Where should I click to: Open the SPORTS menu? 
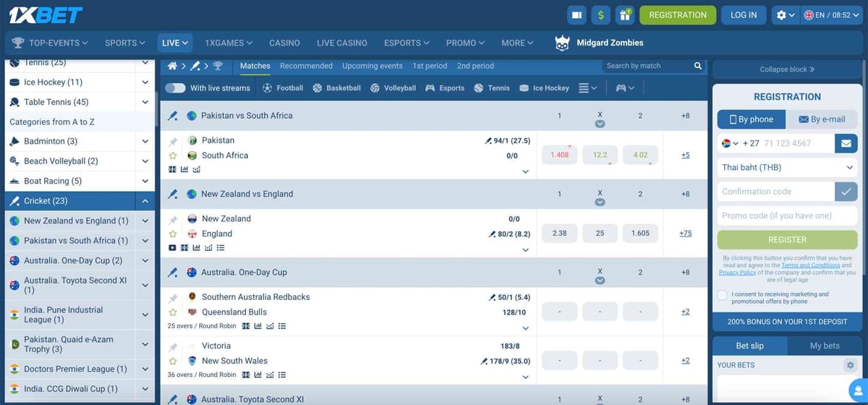point(125,43)
